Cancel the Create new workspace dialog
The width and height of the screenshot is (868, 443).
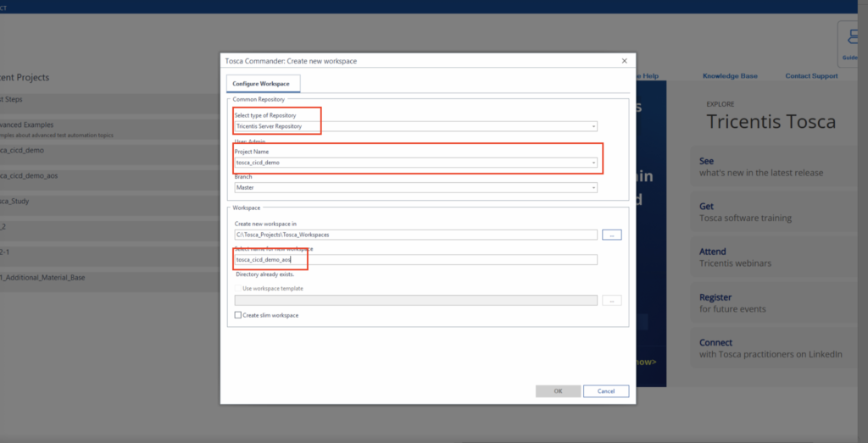[x=606, y=391]
